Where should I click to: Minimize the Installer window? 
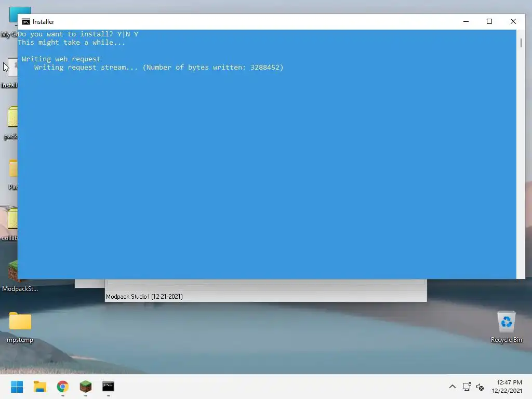pyautogui.click(x=466, y=21)
